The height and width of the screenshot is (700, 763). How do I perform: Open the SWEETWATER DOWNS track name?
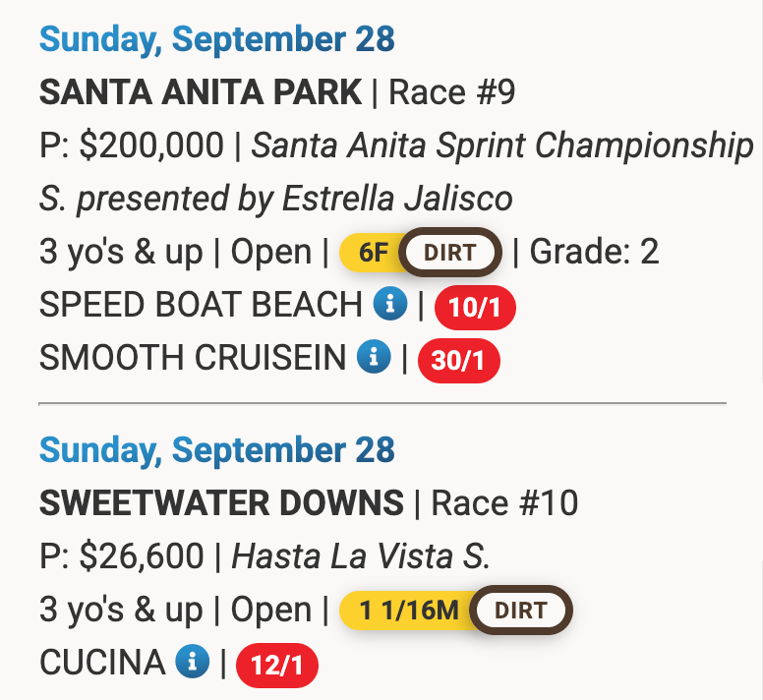point(221,504)
